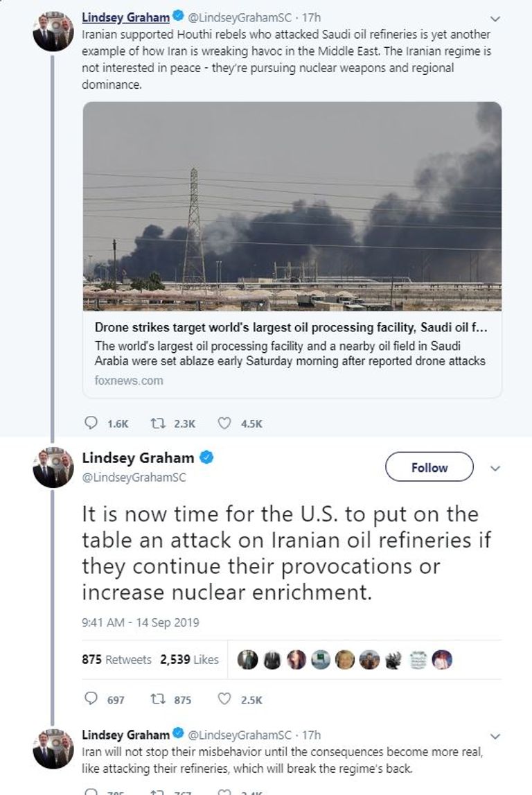Expand options chevron on the last reply tweet
Image resolution: width=532 pixels, height=795 pixels.
tap(495, 735)
